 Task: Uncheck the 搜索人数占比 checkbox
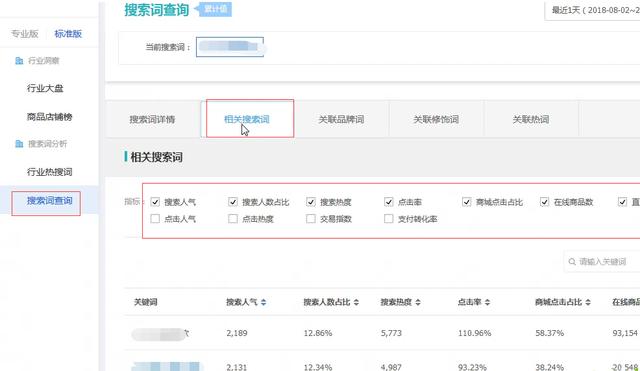pos(233,202)
